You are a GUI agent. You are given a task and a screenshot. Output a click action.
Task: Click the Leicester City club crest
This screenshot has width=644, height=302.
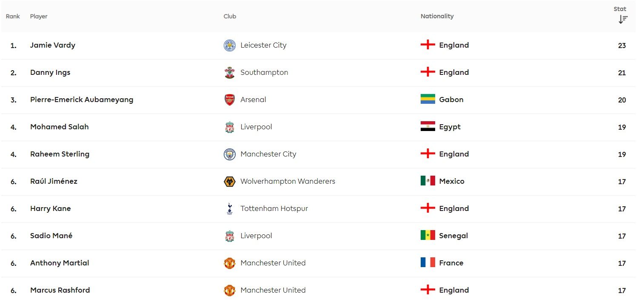pos(230,46)
